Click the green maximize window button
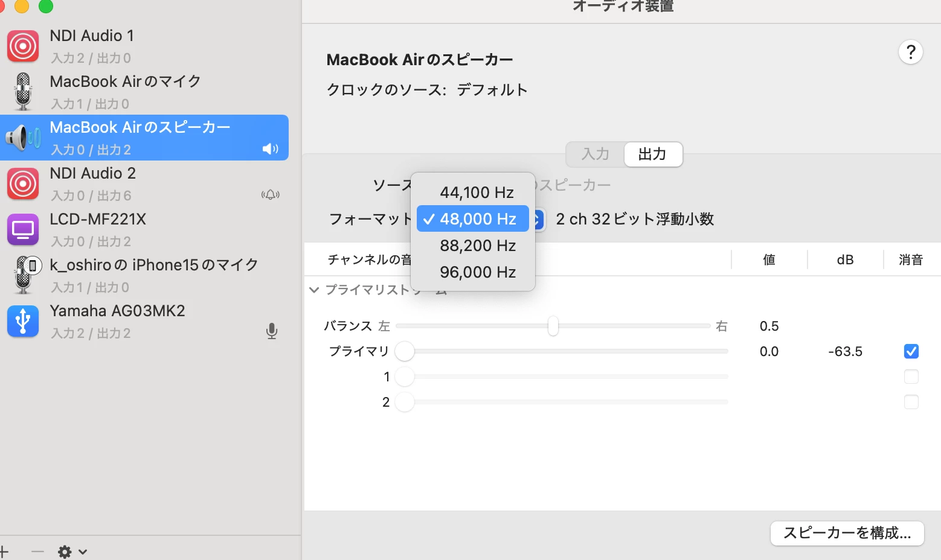 click(x=46, y=6)
